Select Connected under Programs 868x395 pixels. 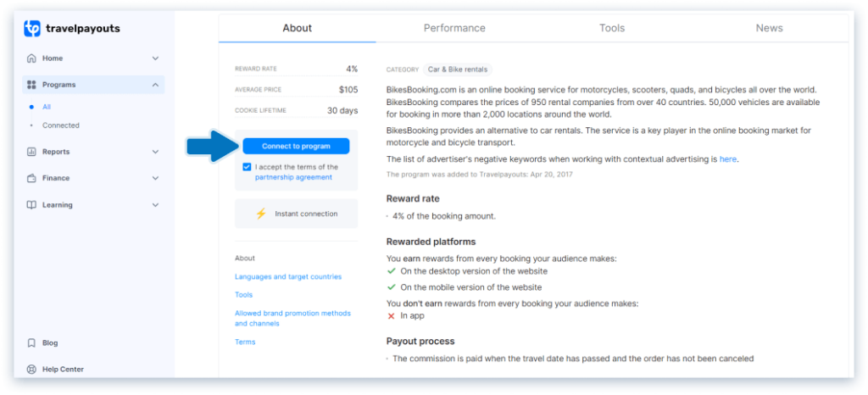pyautogui.click(x=61, y=125)
